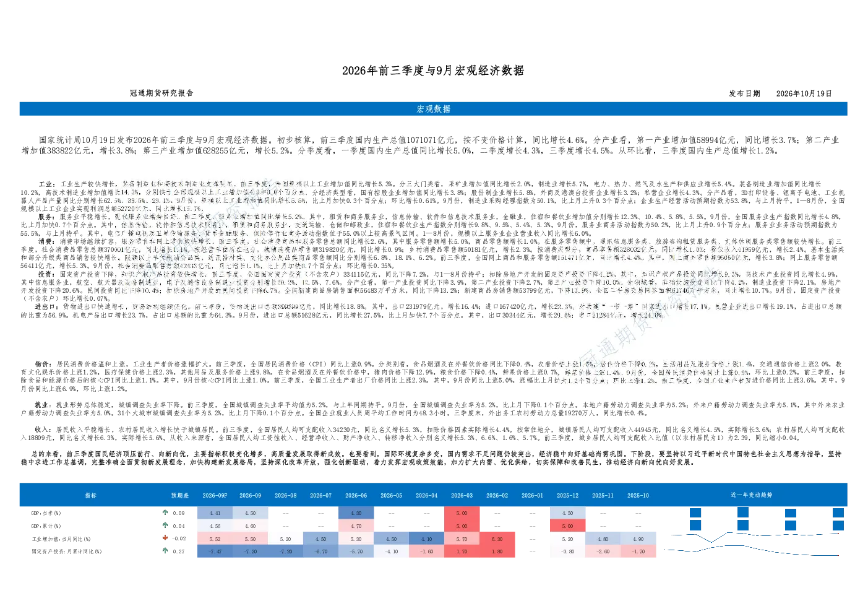Select the title 2026年前三季度与9月宏观经济数据

point(433,71)
